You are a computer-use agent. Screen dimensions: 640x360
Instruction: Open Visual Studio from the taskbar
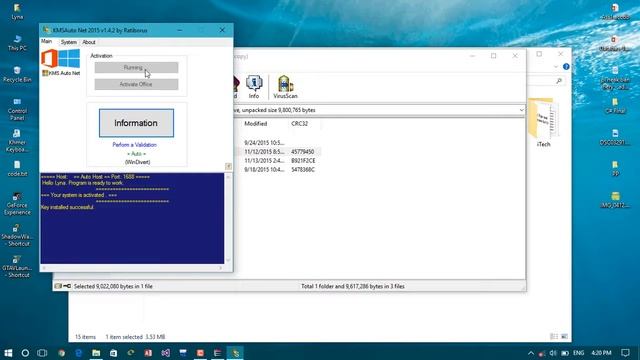(166, 353)
